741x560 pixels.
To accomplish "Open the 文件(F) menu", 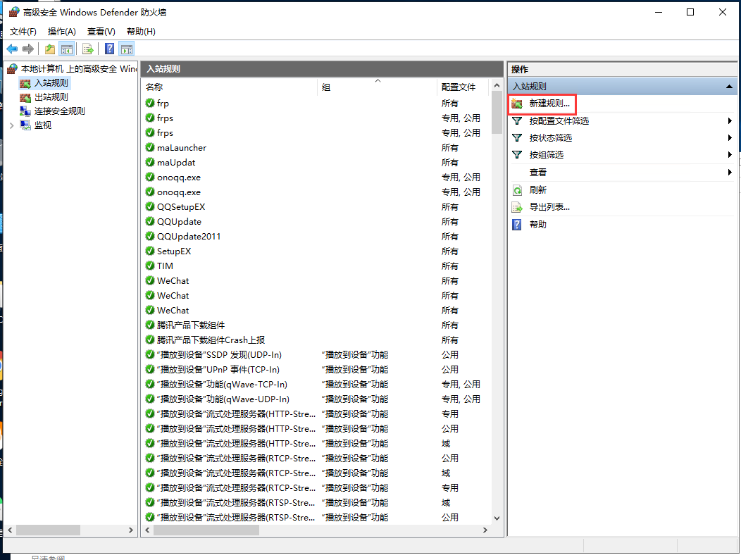I will tap(23, 32).
